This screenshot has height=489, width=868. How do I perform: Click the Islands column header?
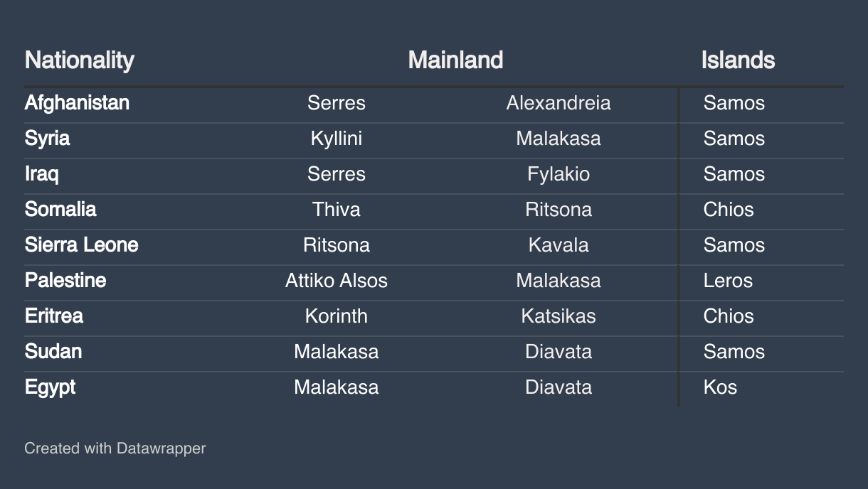[738, 60]
